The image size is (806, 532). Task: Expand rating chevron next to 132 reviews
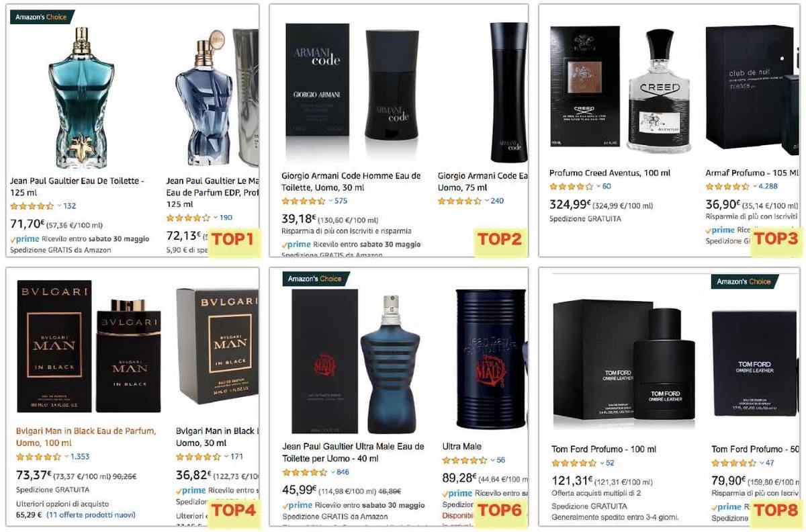[59, 206]
